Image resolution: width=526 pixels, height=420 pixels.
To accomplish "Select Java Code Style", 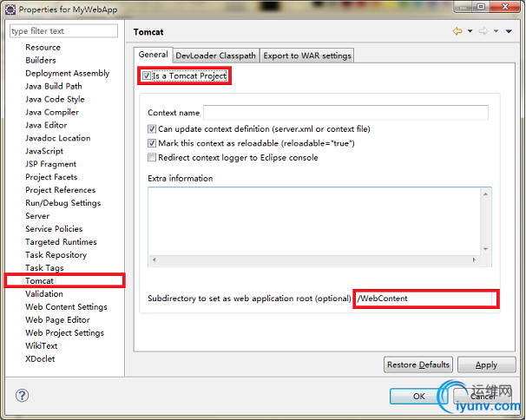I will click(x=55, y=99).
